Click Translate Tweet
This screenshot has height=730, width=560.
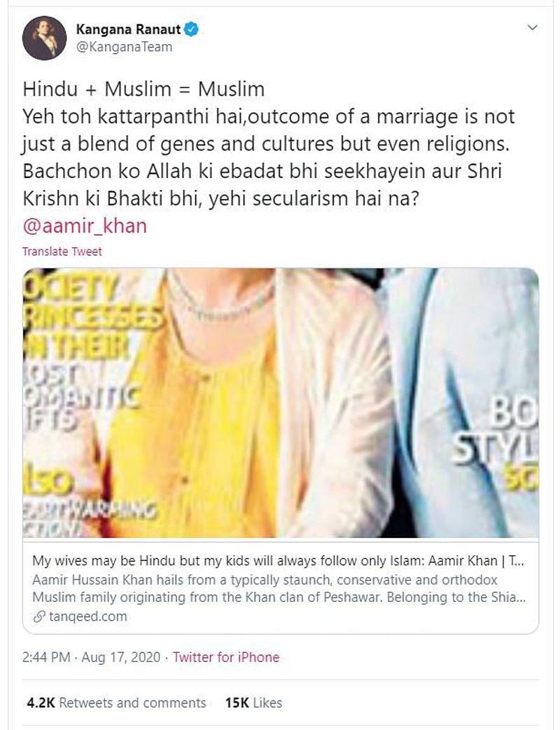(x=62, y=252)
